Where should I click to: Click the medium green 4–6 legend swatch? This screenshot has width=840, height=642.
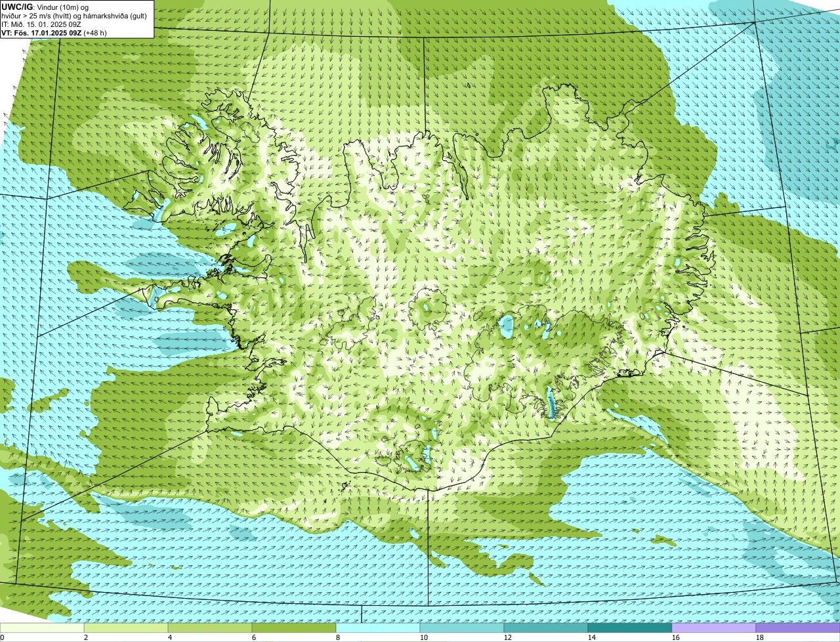[x=210, y=628]
